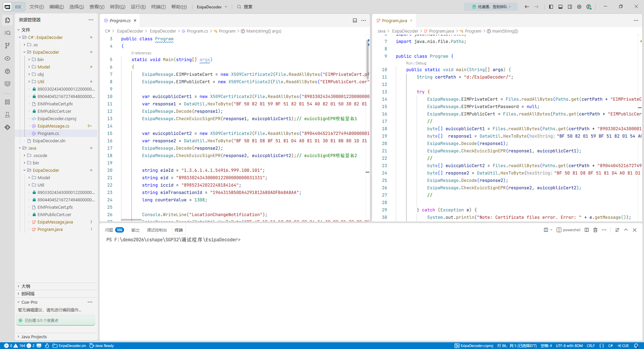This screenshot has height=349, width=644.
Task: Click the notifications bell in status bar
Action: click(636, 346)
